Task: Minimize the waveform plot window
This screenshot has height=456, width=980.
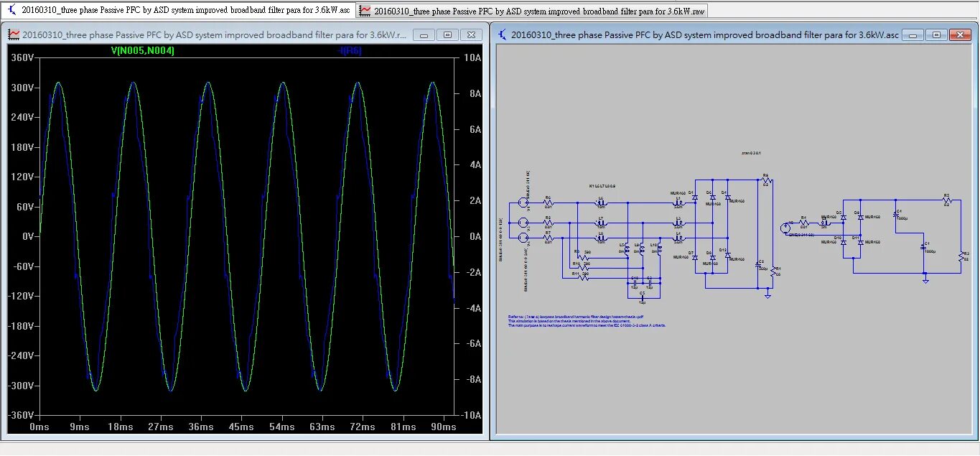Action: [424, 34]
